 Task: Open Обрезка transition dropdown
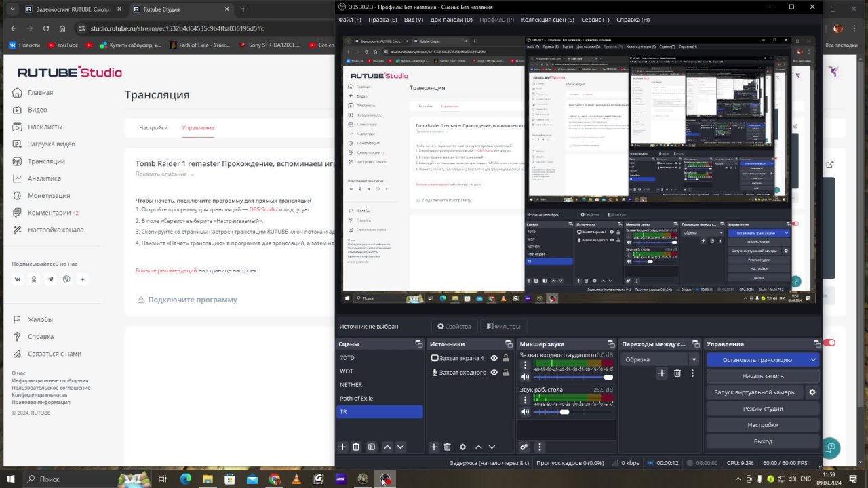tap(660, 359)
